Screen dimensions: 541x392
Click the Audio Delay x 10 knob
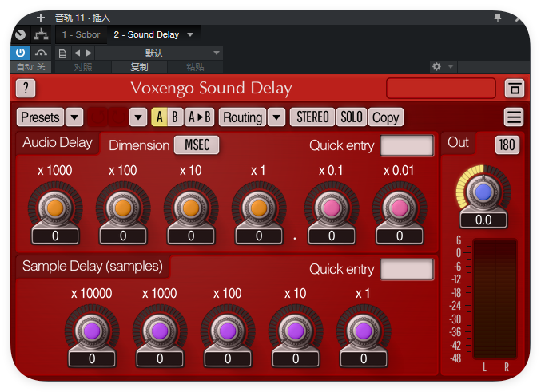pos(191,208)
